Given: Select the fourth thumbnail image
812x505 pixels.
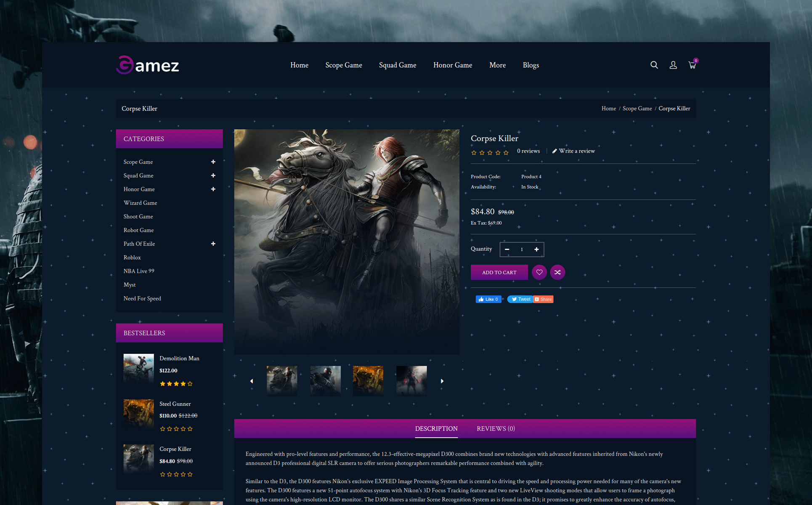Looking at the screenshot, I should [411, 381].
